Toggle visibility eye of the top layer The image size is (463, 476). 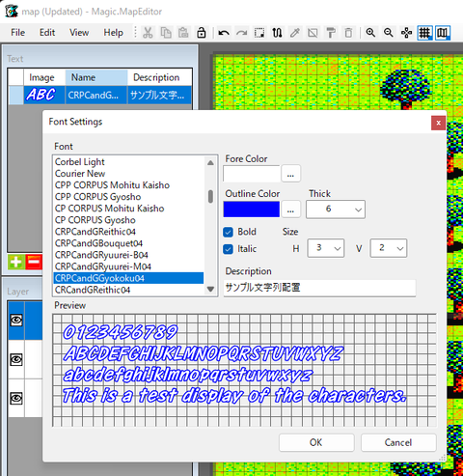[16, 321]
